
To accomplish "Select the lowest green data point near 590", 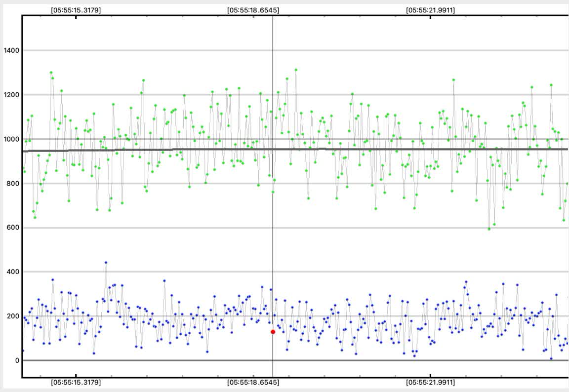I will [x=489, y=229].
